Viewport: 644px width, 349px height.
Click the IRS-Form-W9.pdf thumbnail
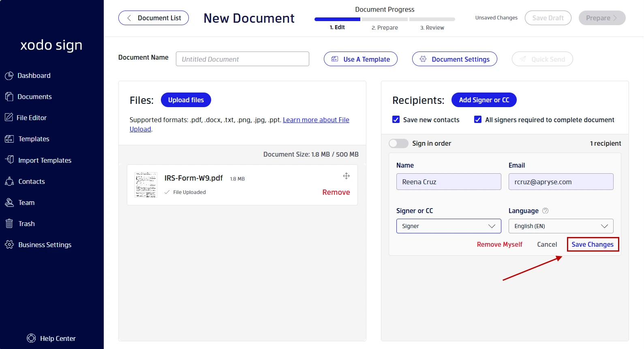pos(145,185)
